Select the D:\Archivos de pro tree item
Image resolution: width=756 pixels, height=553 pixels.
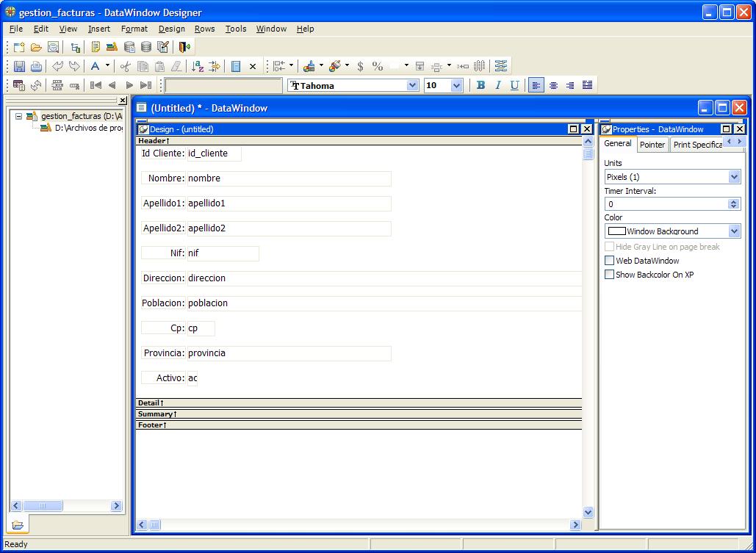(x=82, y=129)
